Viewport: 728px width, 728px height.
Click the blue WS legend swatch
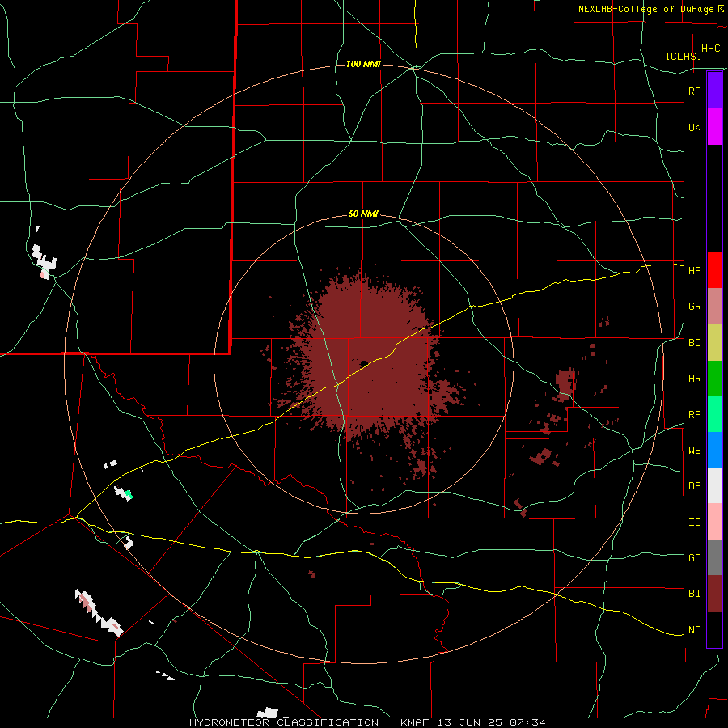pyautogui.click(x=714, y=450)
